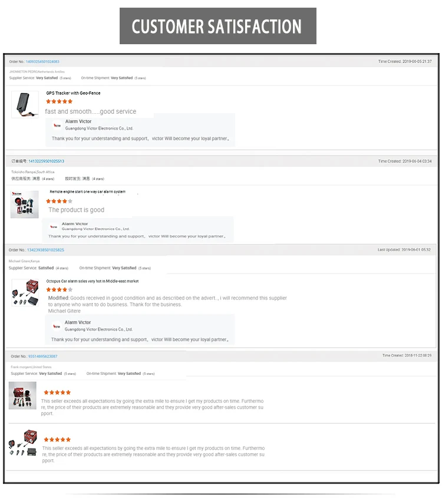Click the five-star rating of the last review
This screenshot has height=504, width=442.
(57, 440)
